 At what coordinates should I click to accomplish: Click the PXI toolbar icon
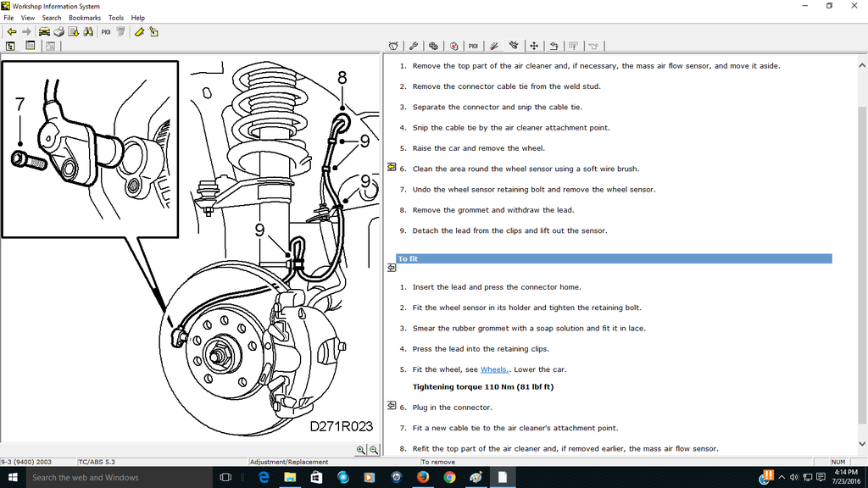click(x=105, y=31)
